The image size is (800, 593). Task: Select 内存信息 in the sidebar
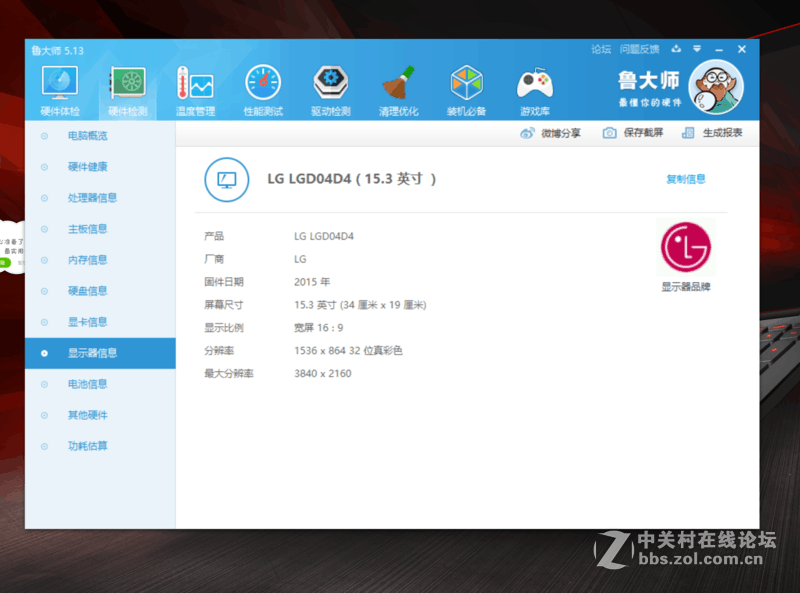[x=100, y=260]
